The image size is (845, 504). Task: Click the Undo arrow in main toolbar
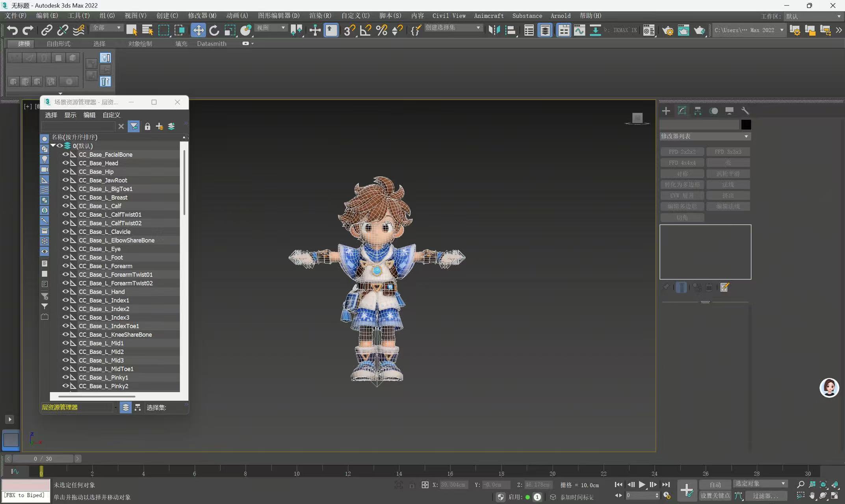[12, 30]
